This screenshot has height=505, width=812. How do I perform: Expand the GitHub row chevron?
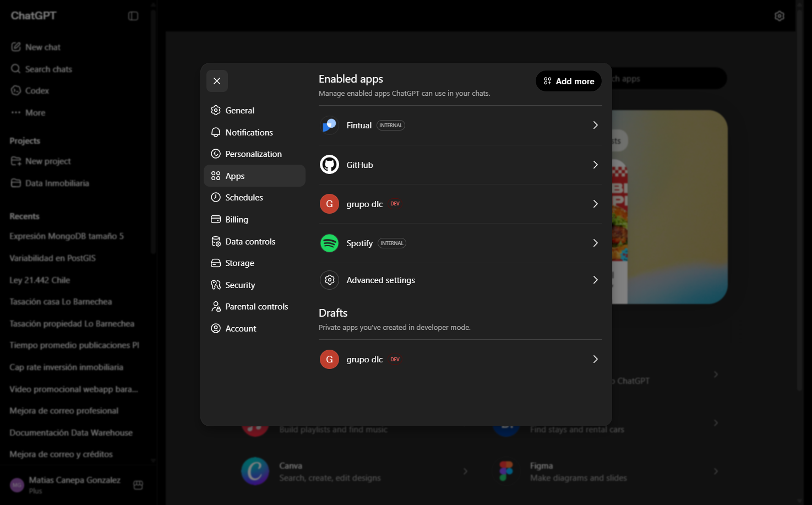click(x=595, y=165)
